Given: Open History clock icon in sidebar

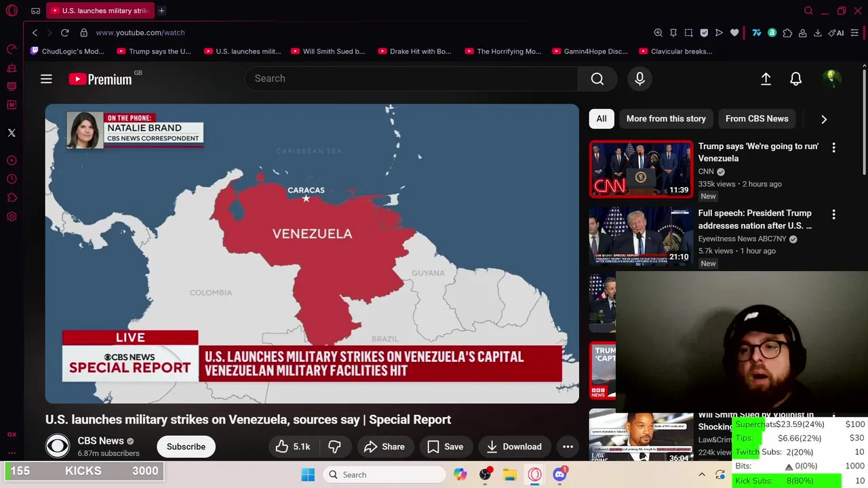Looking at the screenshot, I should [x=12, y=179].
